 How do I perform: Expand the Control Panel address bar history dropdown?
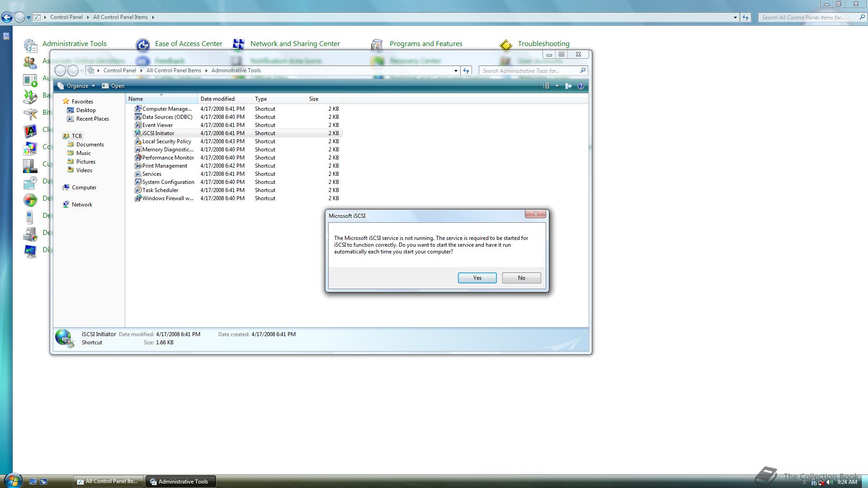[735, 17]
